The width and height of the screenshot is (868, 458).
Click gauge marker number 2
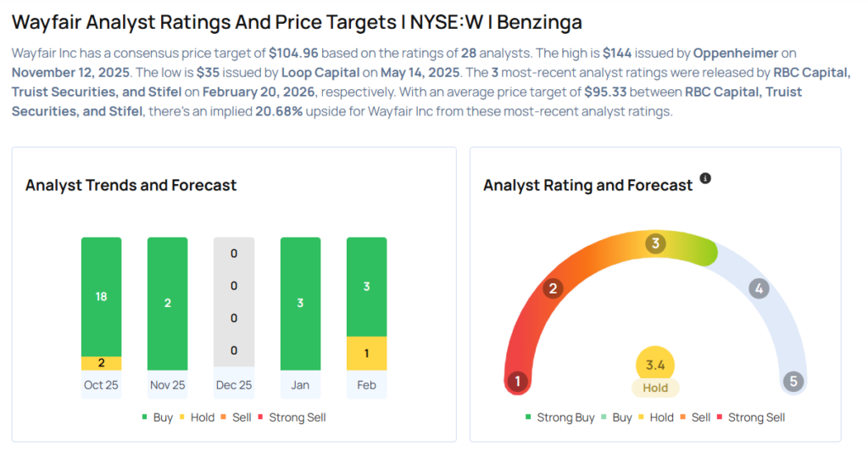(x=553, y=288)
